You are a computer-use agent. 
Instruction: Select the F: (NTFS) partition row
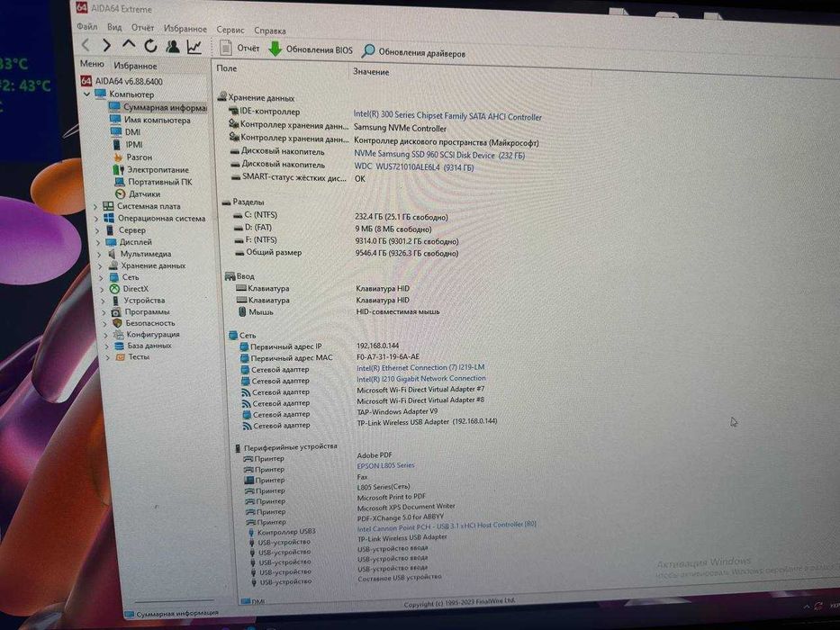347,240
